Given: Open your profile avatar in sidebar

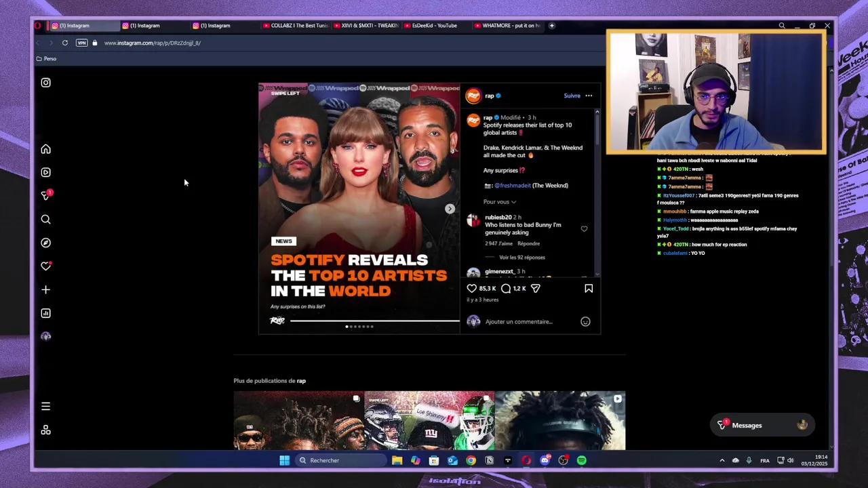Looking at the screenshot, I should pos(45,336).
